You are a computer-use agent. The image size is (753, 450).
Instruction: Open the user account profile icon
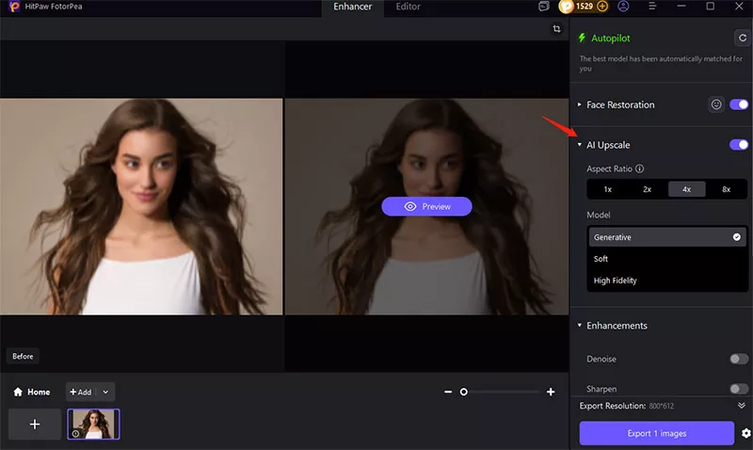click(623, 6)
